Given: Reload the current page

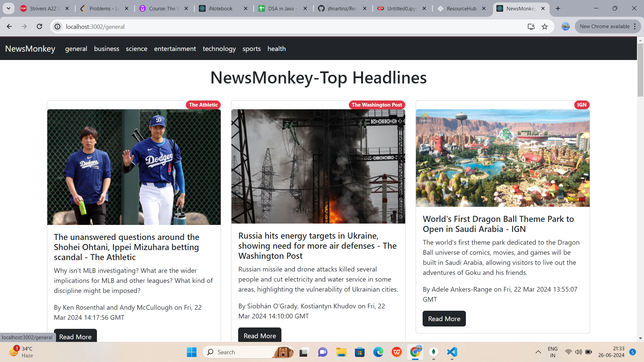Looking at the screenshot, I should (x=39, y=26).
